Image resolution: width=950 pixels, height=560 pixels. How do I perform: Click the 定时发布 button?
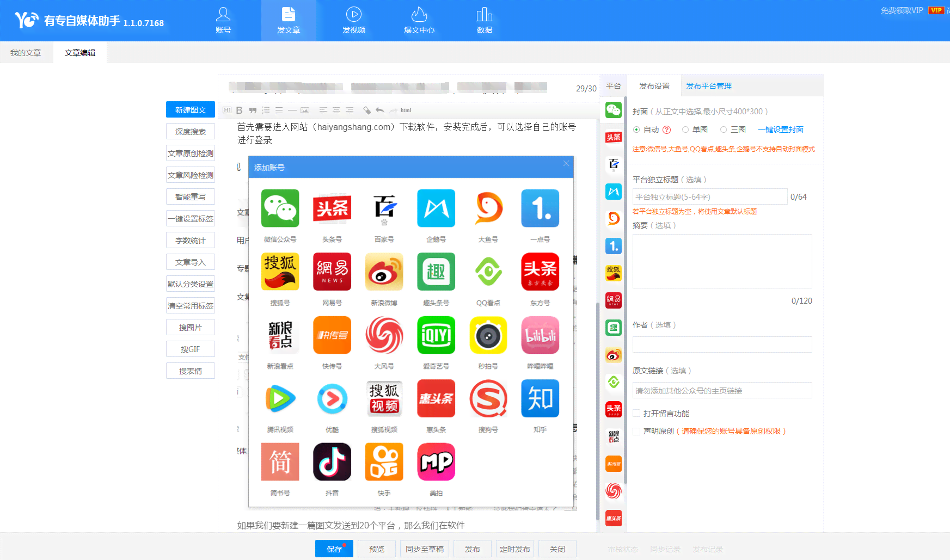515,549
